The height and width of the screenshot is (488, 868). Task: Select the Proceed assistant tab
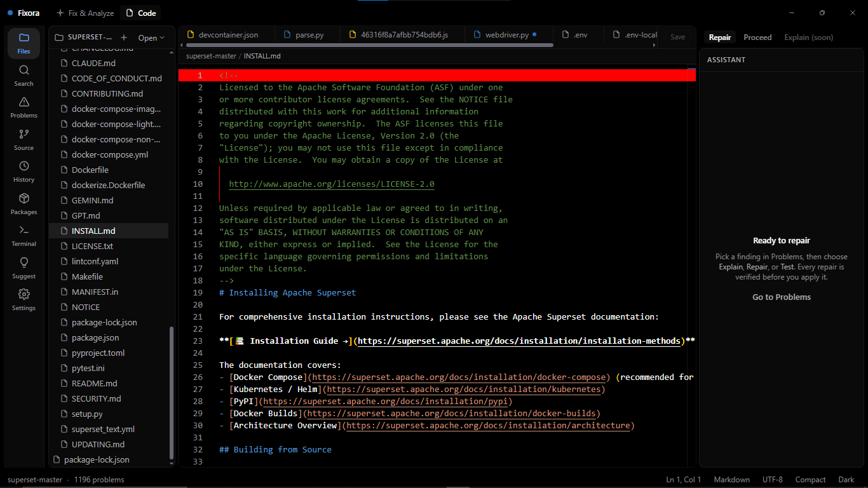point(757,37)
